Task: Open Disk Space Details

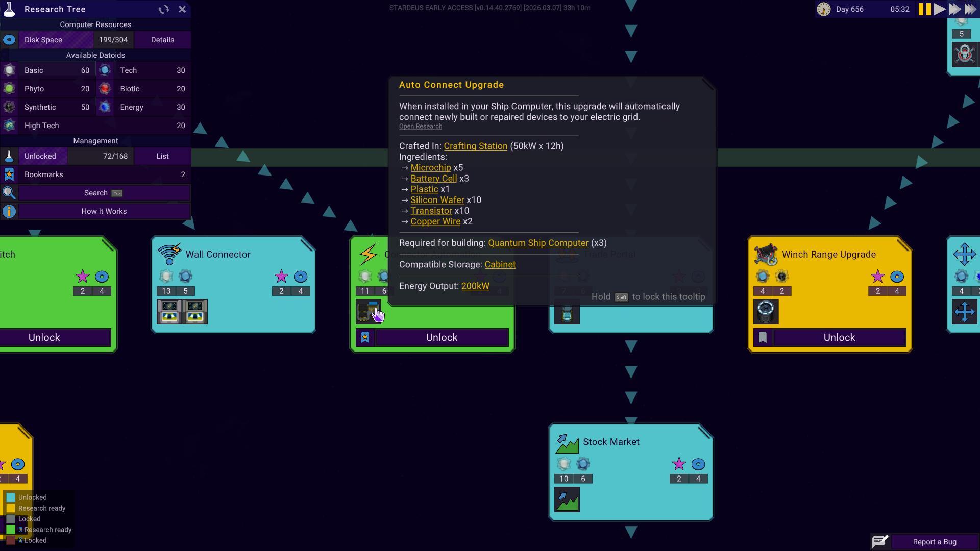Action: pos(162,40)
